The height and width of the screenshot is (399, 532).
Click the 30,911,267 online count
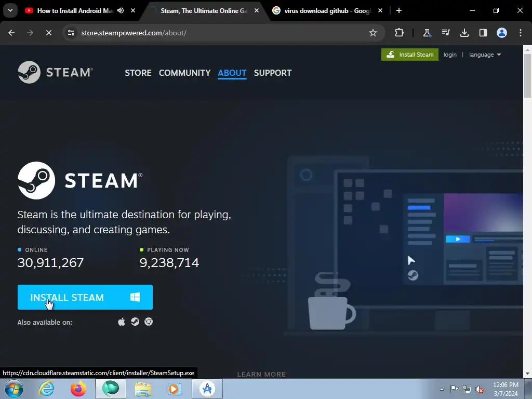pos(50,262)
